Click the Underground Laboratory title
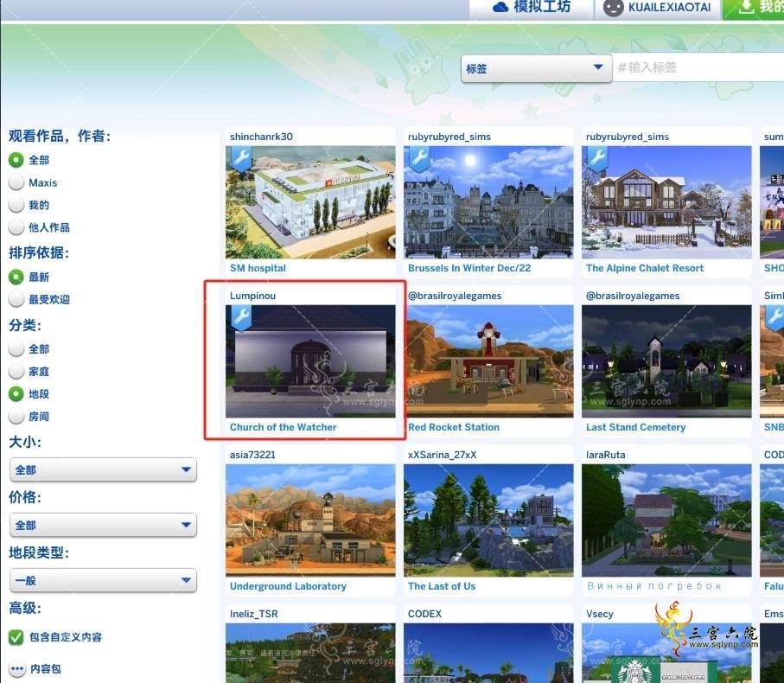This screenshot has width=784, height=683. [x=288, y=586]
